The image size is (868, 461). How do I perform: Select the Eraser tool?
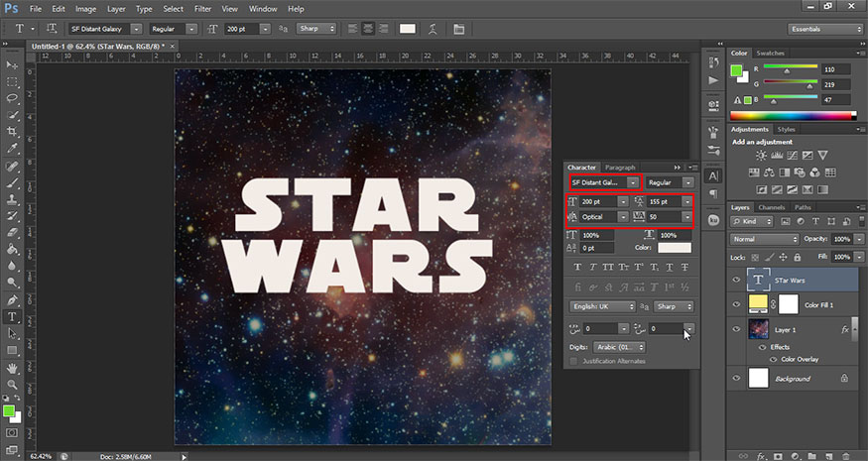pyautogui.click(x=12, y=232)
